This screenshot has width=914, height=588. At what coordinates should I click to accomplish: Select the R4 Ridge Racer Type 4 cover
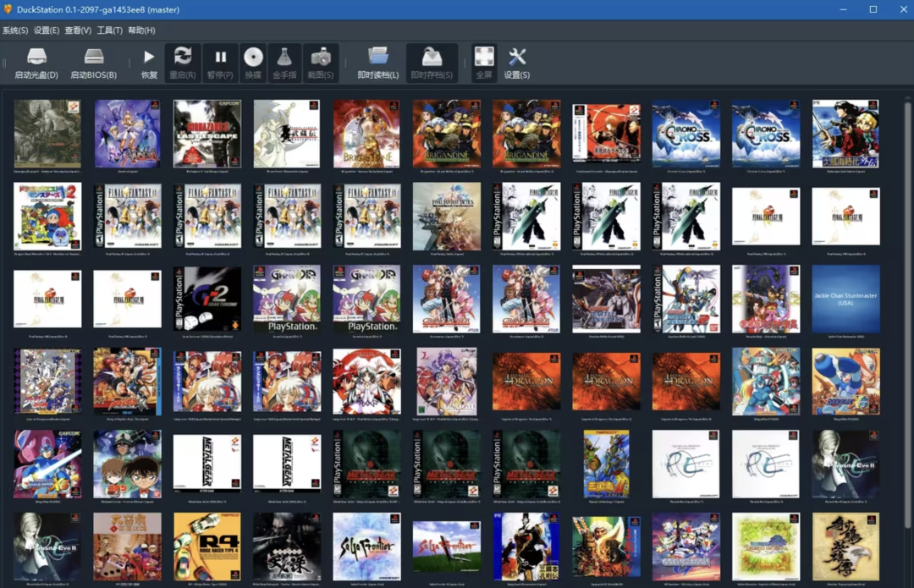click(207, 547)
